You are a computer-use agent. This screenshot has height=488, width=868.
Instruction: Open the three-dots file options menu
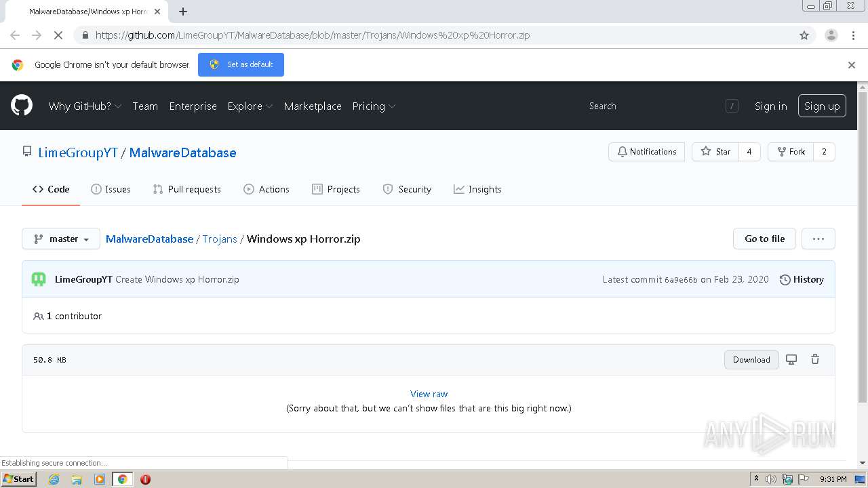[818, 239]
